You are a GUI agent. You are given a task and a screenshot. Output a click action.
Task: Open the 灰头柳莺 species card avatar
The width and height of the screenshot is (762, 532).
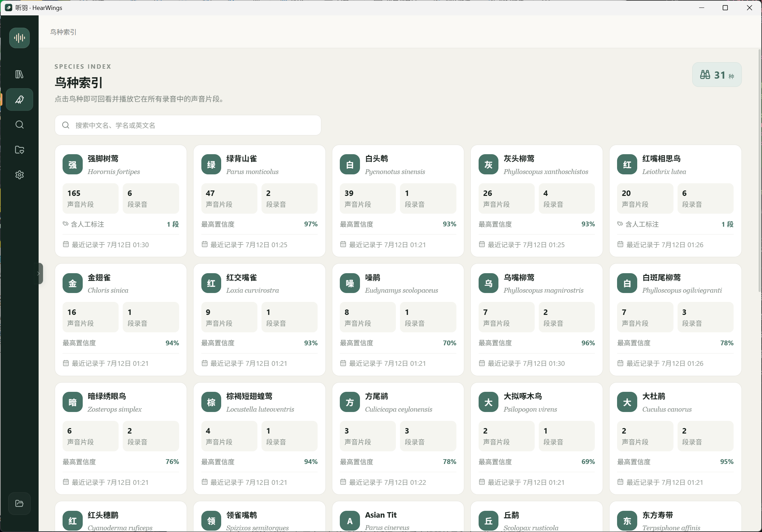pos(489,164)
